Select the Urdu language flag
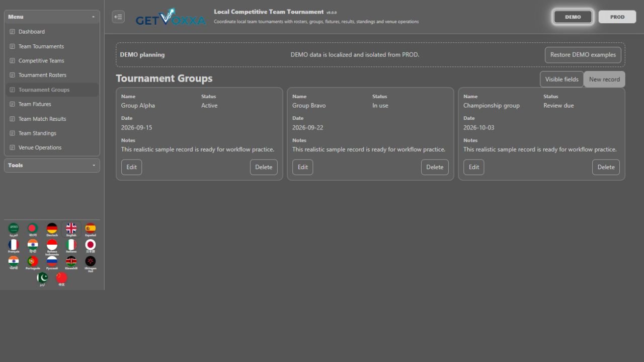644x362 pixels. [42, 278]
